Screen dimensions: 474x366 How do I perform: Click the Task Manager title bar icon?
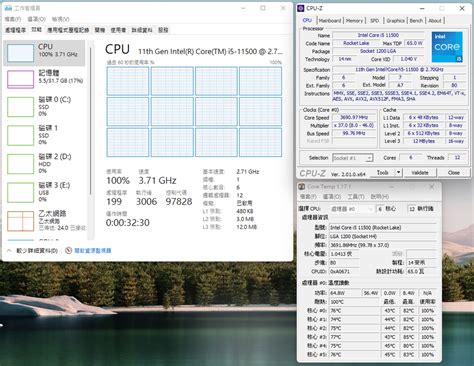pos(8,8)
